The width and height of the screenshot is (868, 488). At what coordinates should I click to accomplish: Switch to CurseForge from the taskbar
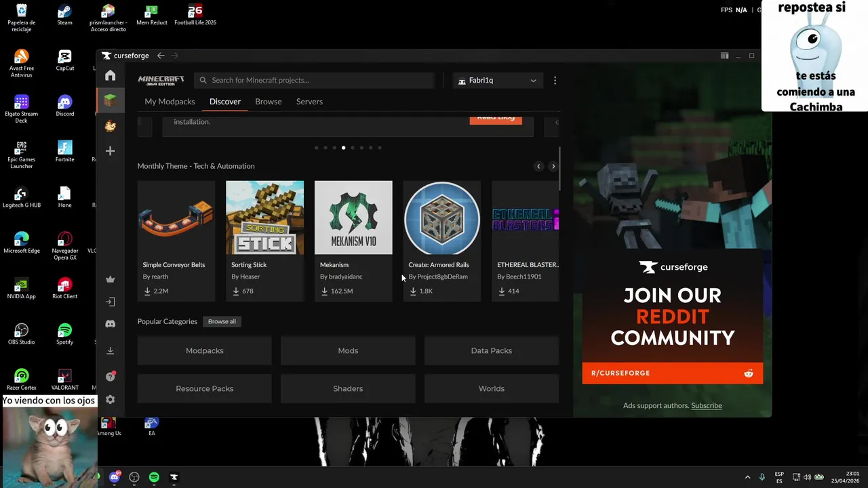pos(174,477)
